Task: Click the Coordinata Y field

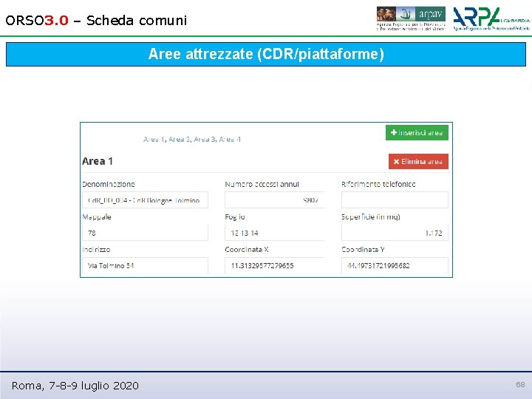Action: click(395, 265)
